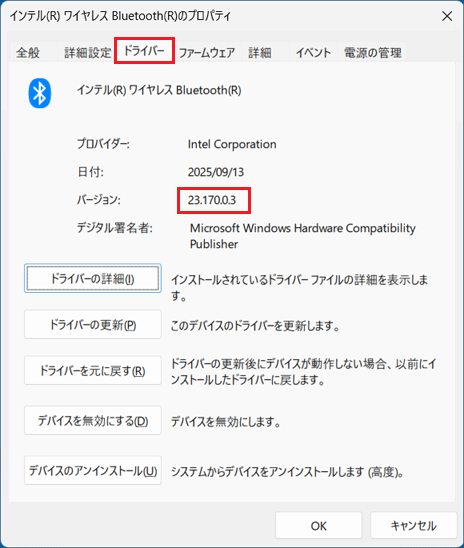The image size is (464, 548).
Task: Switch to the 全般 tab
Action: [x=28, y=53]
